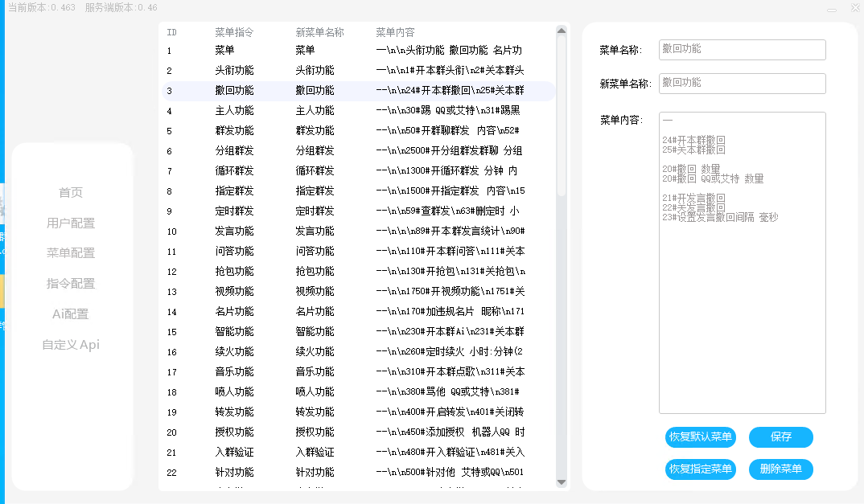Screen dimensions: 864x504
Task: Select the 指定群发 row
Action: coord(358,191)
